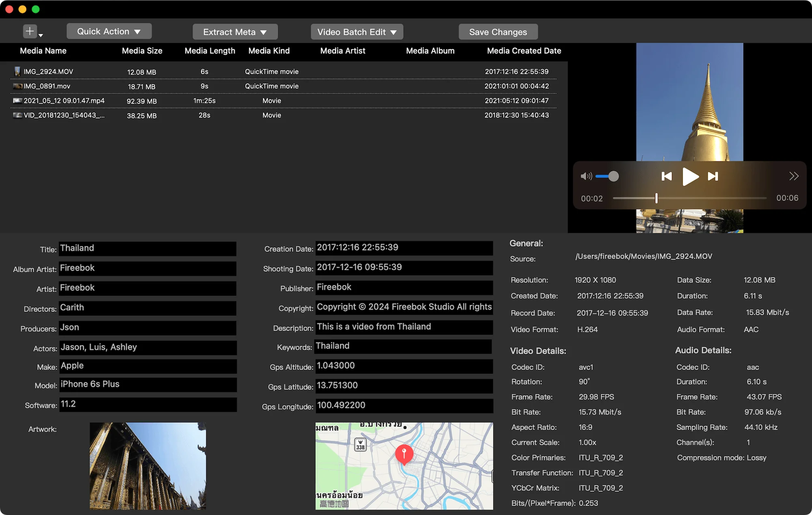
Task: Click the small arrow beside plus button
Action: point(41,35)
